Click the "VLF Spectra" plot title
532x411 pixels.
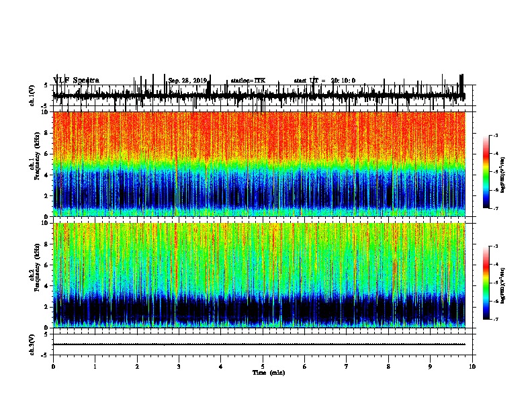[77, 81]
